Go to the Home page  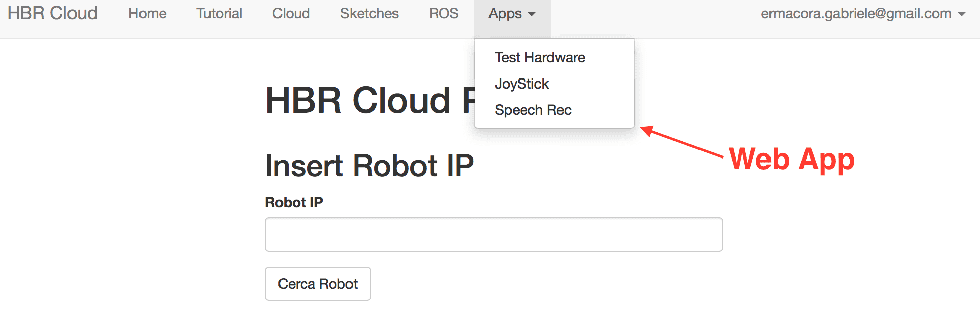pyautogui.click(x=147, y=13)
